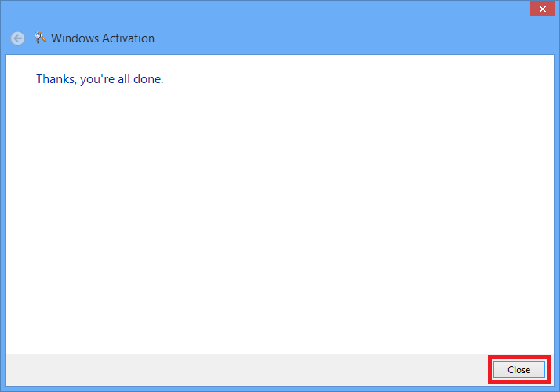Close the window with the red X

542,9
